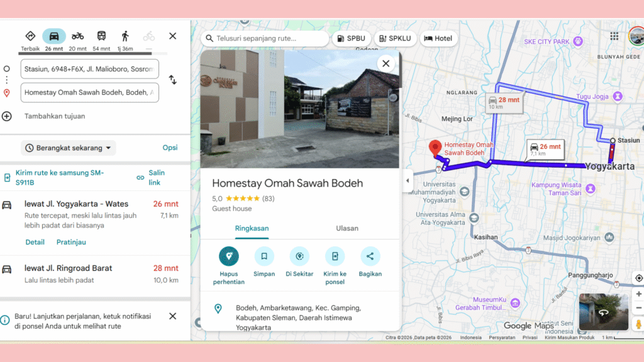644x362 pixels.
Task: Share the place with Bagikan icon
Action: (370, 256)
